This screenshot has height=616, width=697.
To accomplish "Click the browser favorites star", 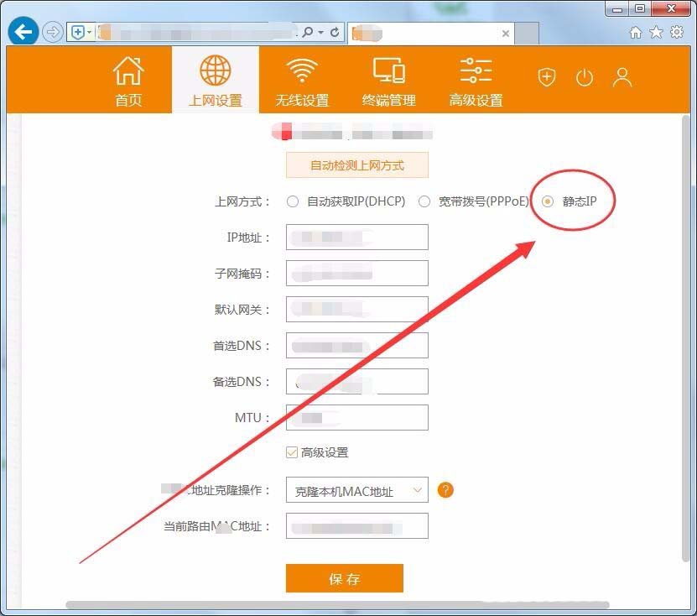I will coord(655,30).
